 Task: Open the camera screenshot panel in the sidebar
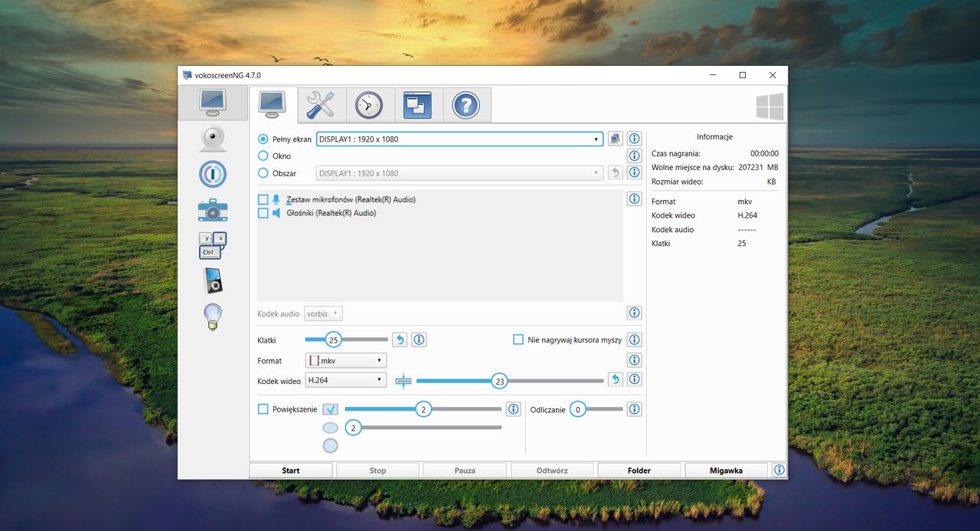click(212, 209)
